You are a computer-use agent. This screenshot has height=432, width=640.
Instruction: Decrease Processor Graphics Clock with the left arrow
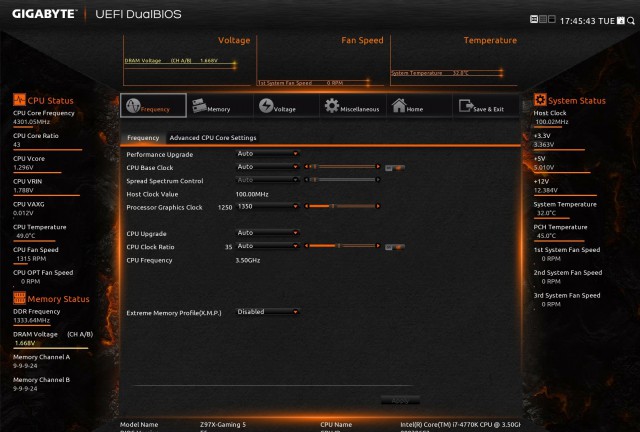tap(306, 206)
